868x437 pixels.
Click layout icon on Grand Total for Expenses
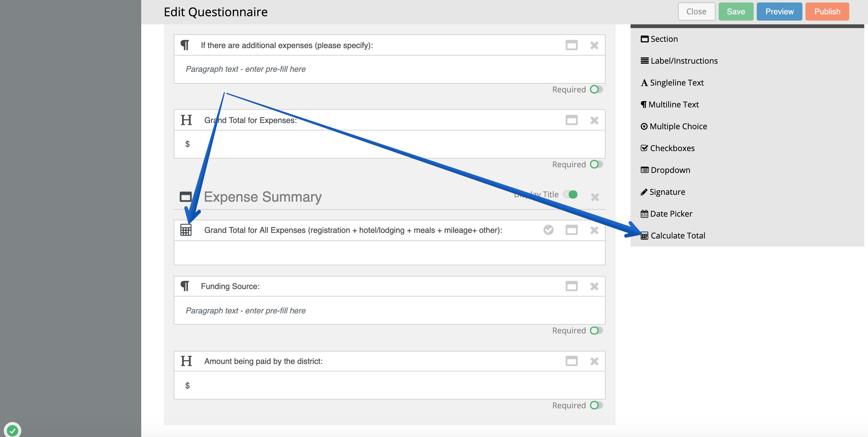click(571, 120)
